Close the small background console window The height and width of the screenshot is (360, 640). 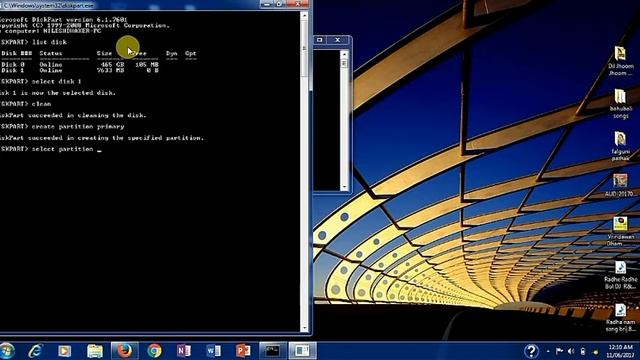point(338,40)
